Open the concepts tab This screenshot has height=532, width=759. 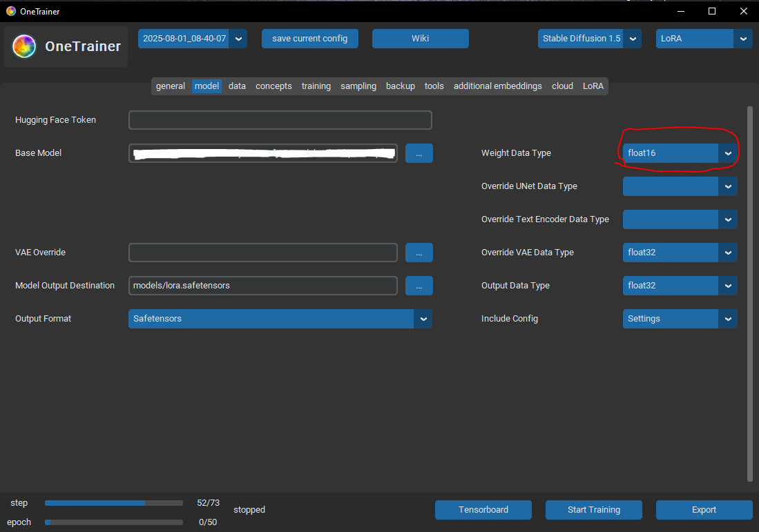click(273, 86)
